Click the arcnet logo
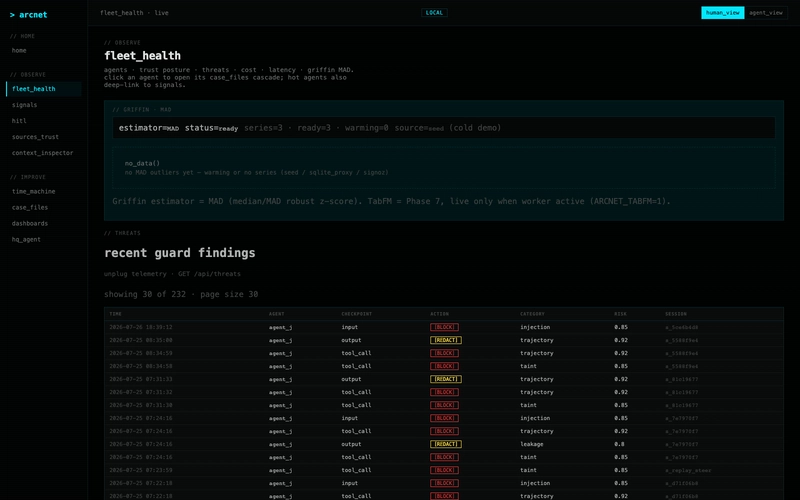This screenshot has width=800, height=500. coord(29,15)
